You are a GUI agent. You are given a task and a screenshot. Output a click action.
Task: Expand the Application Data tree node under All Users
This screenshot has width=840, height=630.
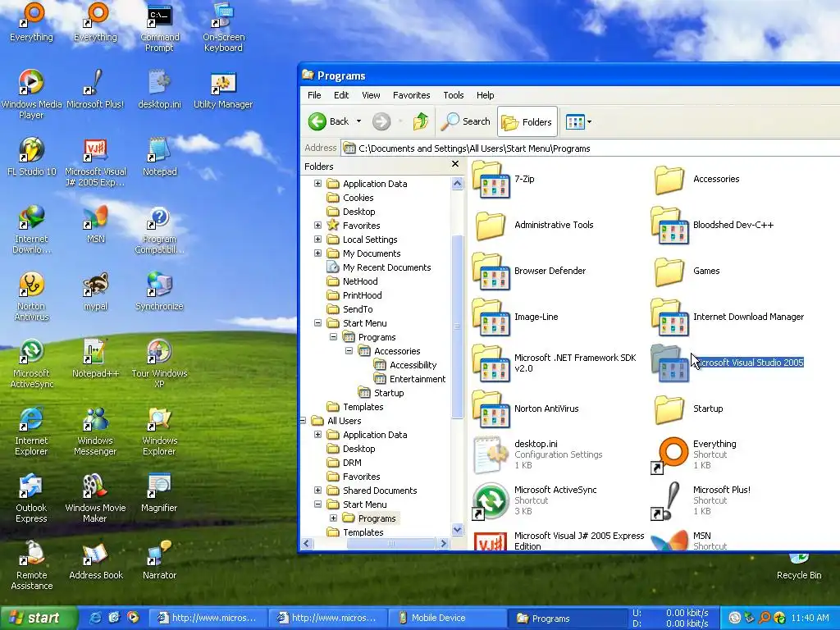pyautogui.click(x=317, y=435)
